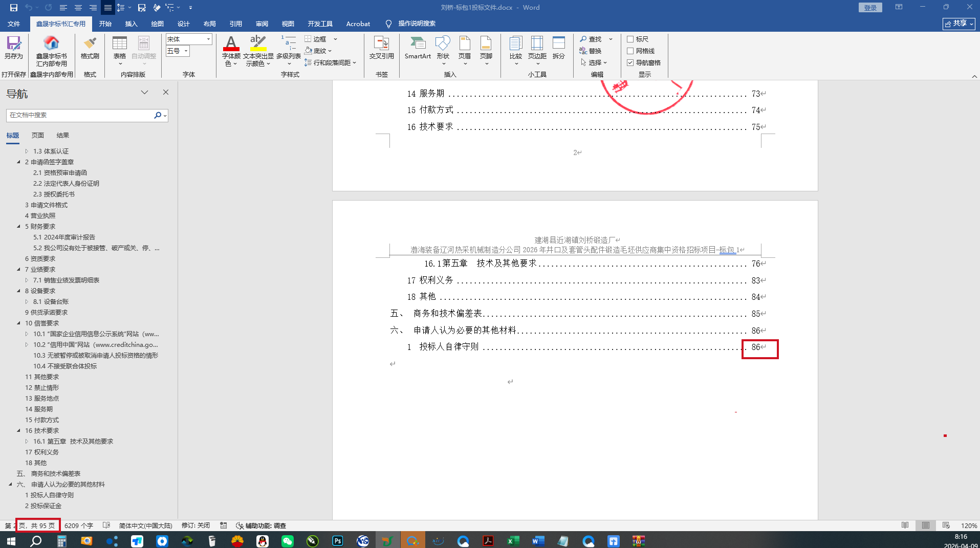Click the justify alignment icon in title bar

pos(107,8)
